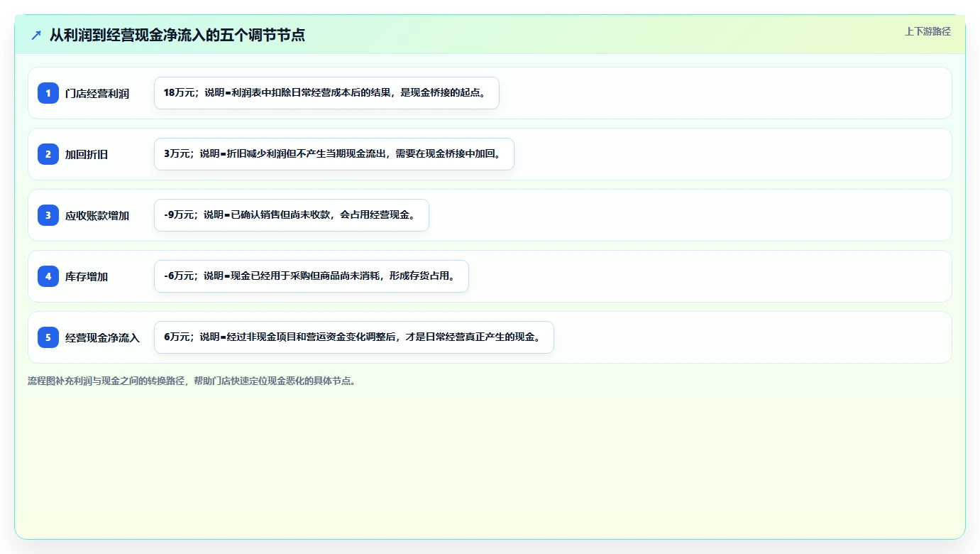Click the 上下游路径 label
The width and height of the screenshot is (980, 554).
(927, 31)
